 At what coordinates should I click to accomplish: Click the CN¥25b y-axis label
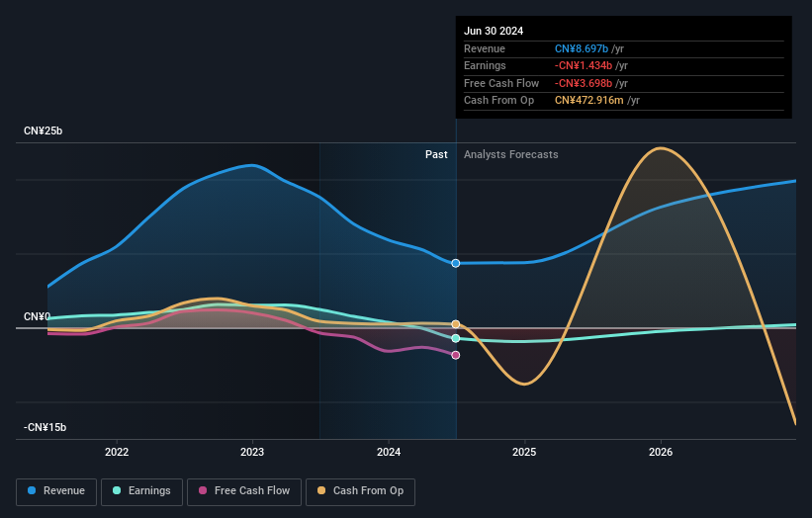point(43,130)
